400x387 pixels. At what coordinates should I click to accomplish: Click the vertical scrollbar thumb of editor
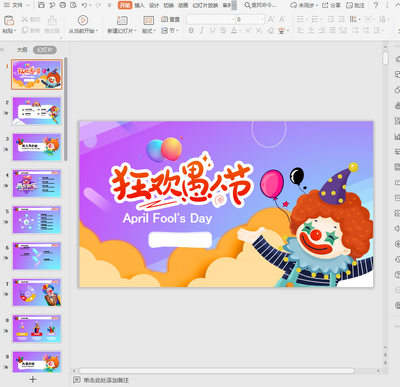coord(386,57)
